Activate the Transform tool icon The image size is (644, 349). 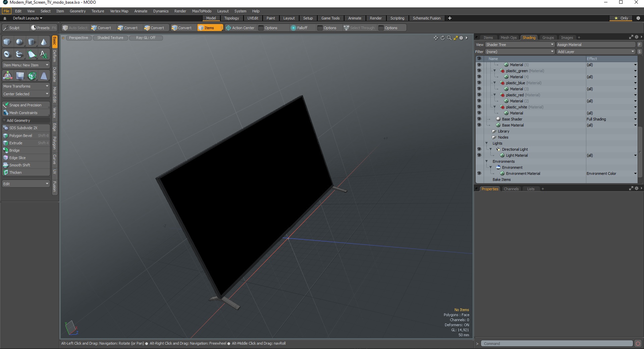tap(7, 76)
